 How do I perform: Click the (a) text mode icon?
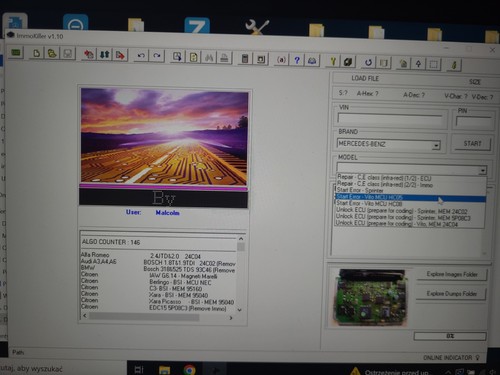(x=281, y=60)
